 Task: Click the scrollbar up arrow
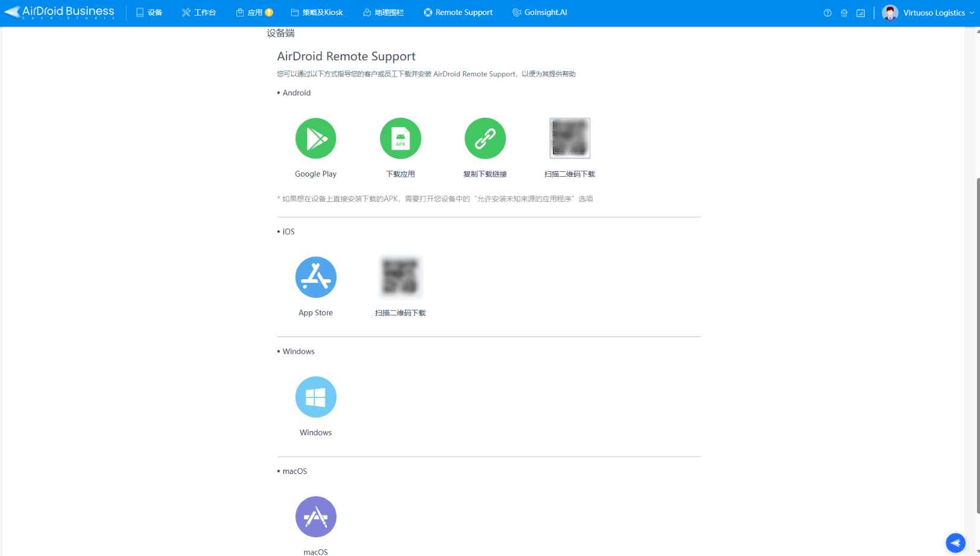coord(977,30)
